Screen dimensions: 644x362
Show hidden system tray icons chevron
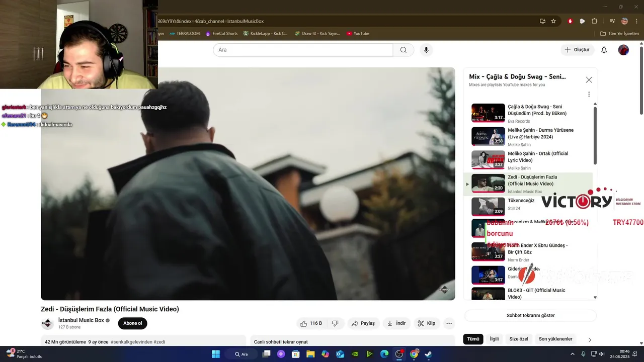pos(573,354)
